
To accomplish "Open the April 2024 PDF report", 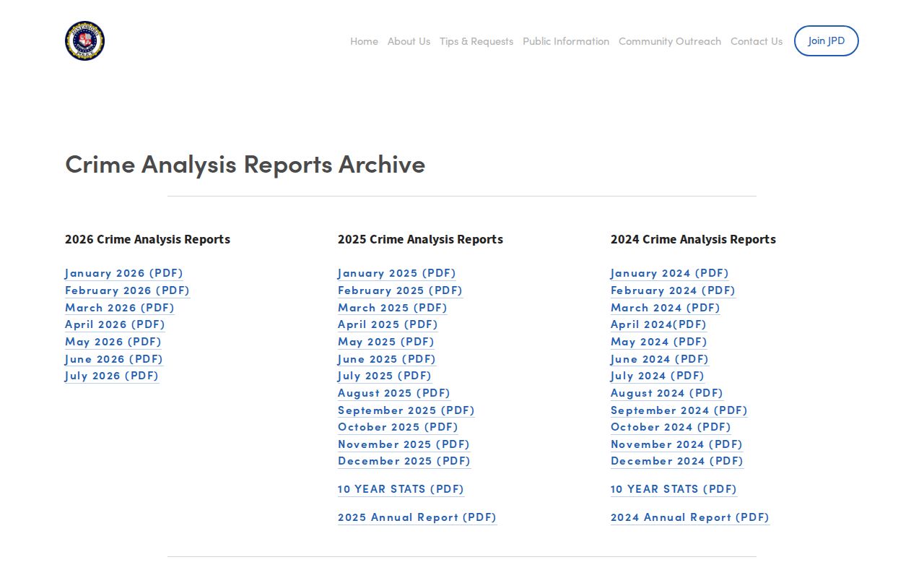I will (658, 324).
